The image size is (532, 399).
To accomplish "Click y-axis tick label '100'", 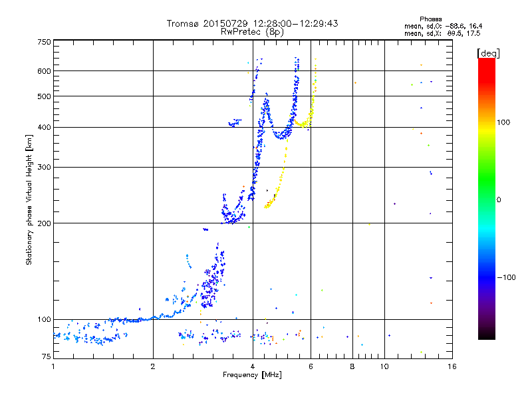I will click(44, 319).
